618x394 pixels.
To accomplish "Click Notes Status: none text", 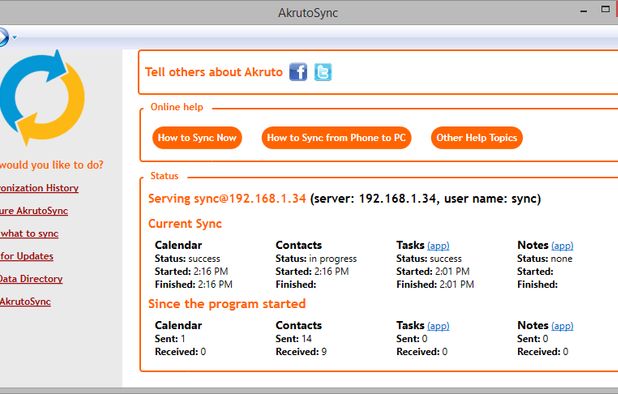I will [545, 259].
